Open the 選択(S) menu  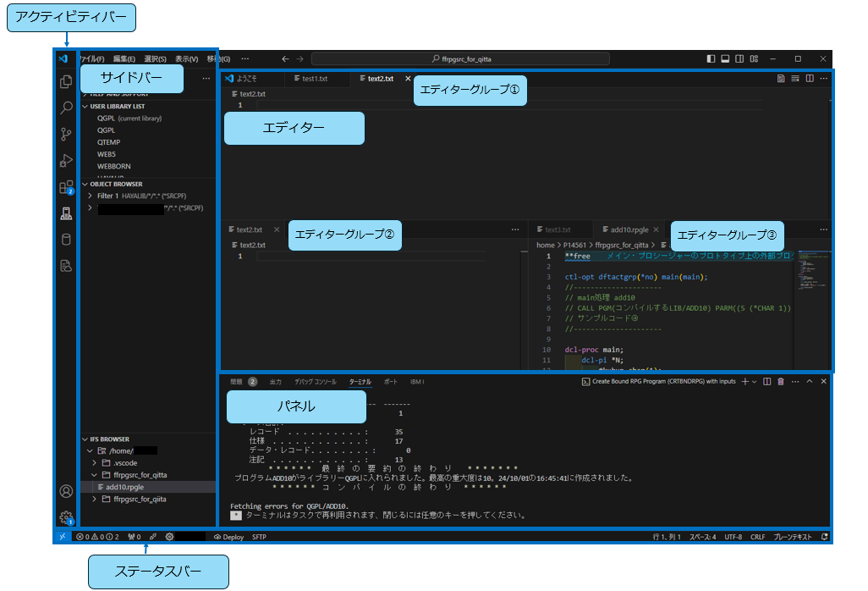(x=155, y=58)
